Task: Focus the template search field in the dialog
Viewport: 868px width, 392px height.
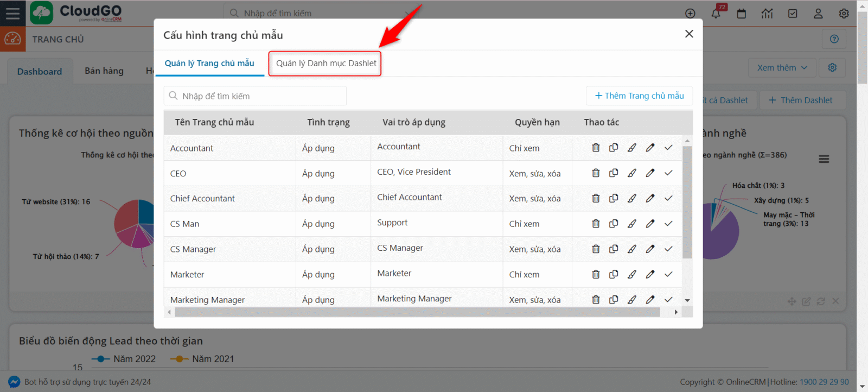Action: [x=255, y=96]
